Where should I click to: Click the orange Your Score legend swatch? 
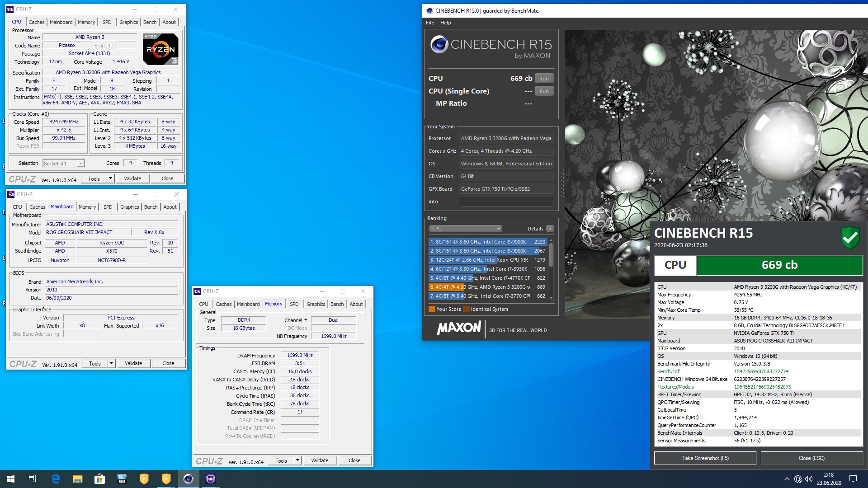(432, 309)
